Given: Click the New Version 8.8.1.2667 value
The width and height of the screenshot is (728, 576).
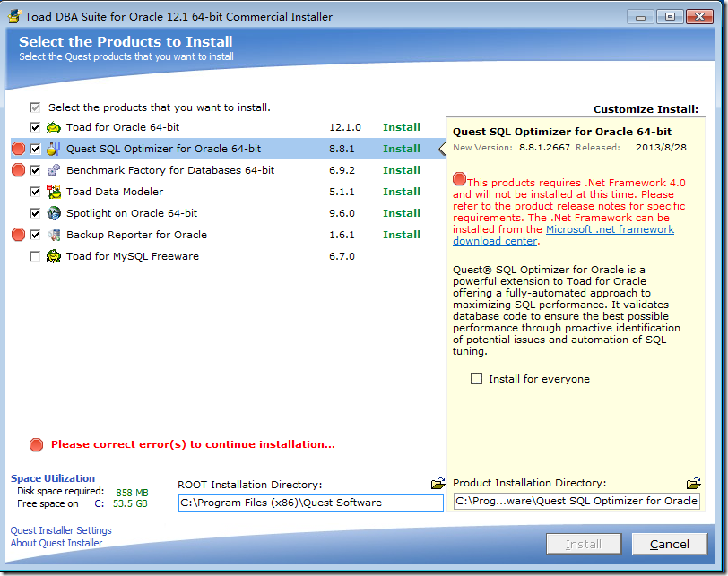Looking at the screenshot, I should pos(544,148).
